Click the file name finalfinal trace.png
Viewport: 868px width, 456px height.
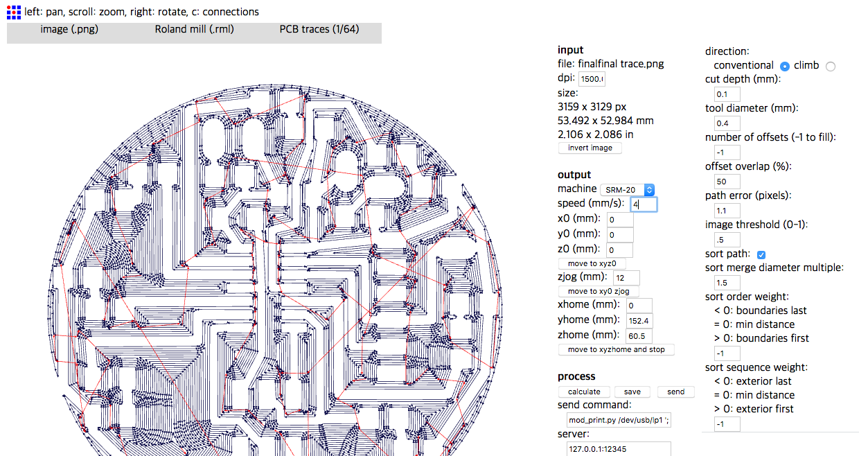(x=621, y=64)
